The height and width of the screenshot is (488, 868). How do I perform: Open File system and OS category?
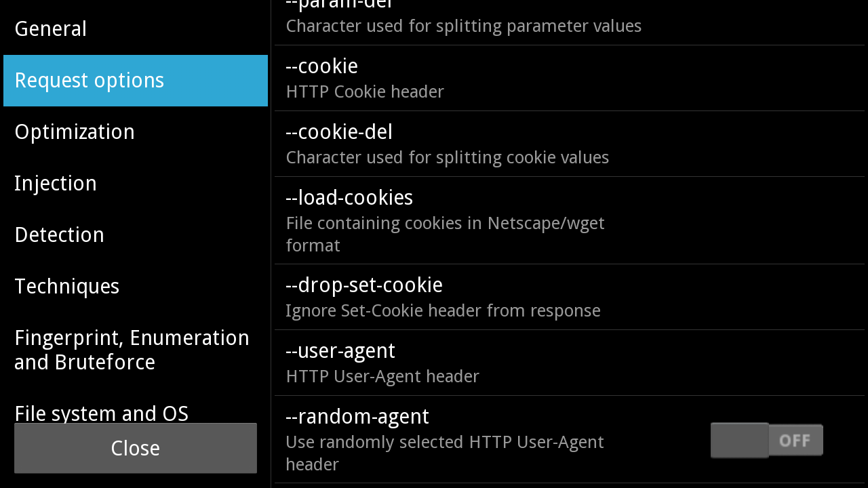point(102,412)
